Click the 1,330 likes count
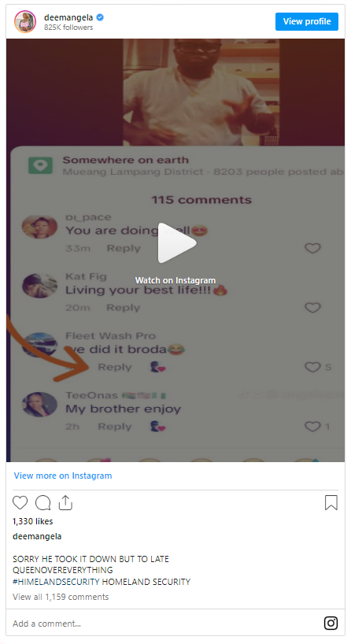Image resolution: width=351 pixels, height=644 pixels. click(x=33, y=521)
